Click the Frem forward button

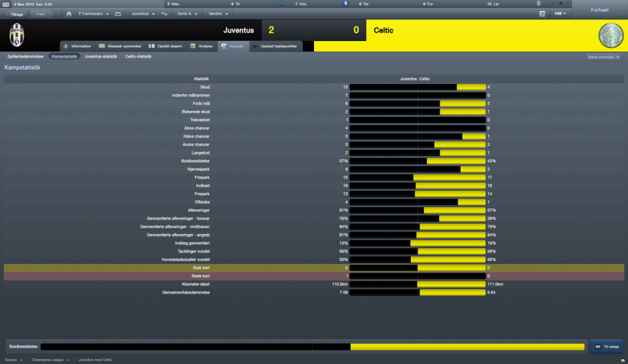click(x=41, y=14)
